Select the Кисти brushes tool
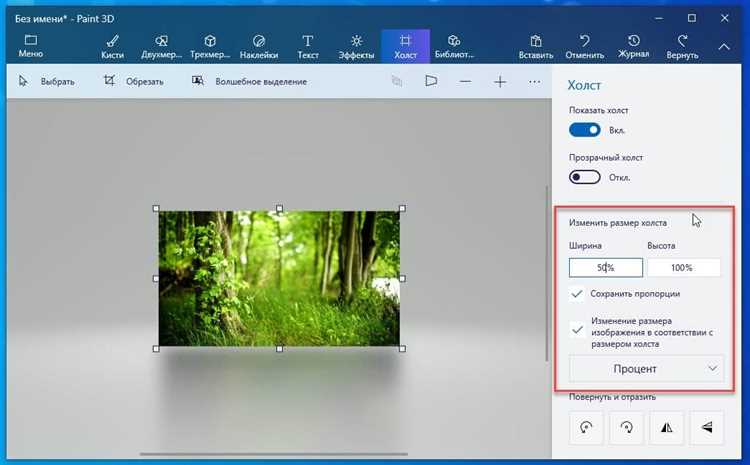Image resolution: width=750 pixels, height=465 pixels. [x=112, y=47]
